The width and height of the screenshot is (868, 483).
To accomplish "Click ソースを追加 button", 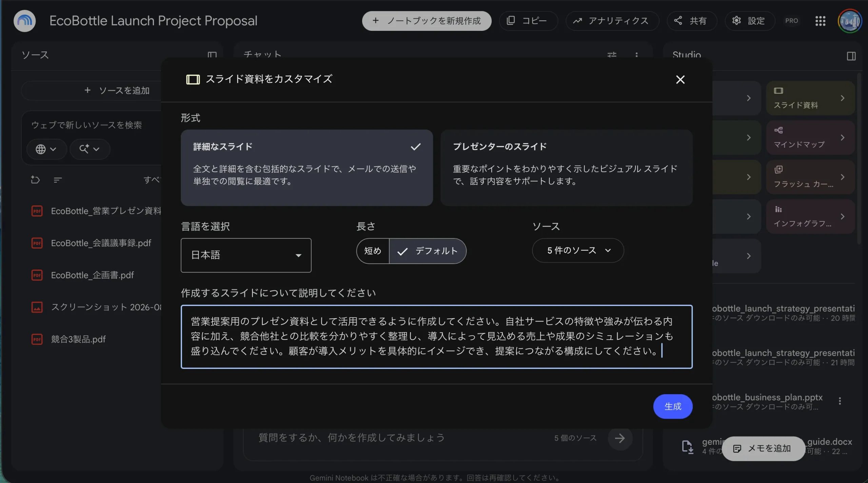I will [x=92, y=90].
